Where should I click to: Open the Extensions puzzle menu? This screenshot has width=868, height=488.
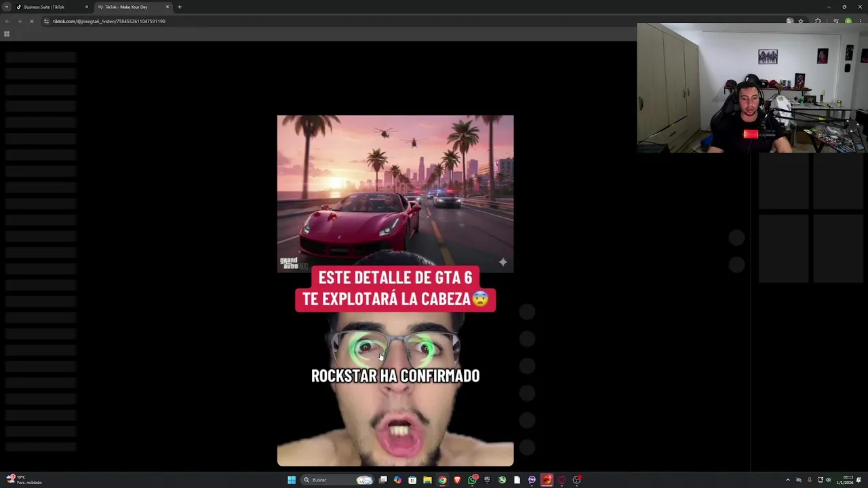818,21
